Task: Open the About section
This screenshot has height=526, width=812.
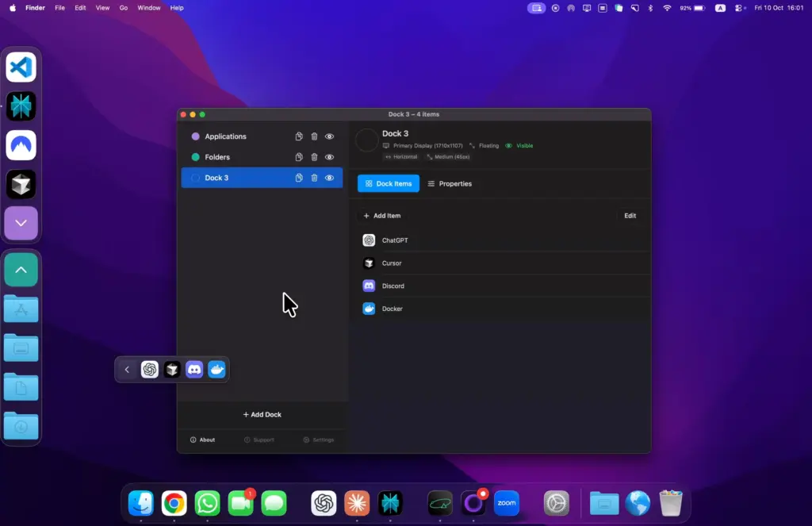Action: [202, 440]
